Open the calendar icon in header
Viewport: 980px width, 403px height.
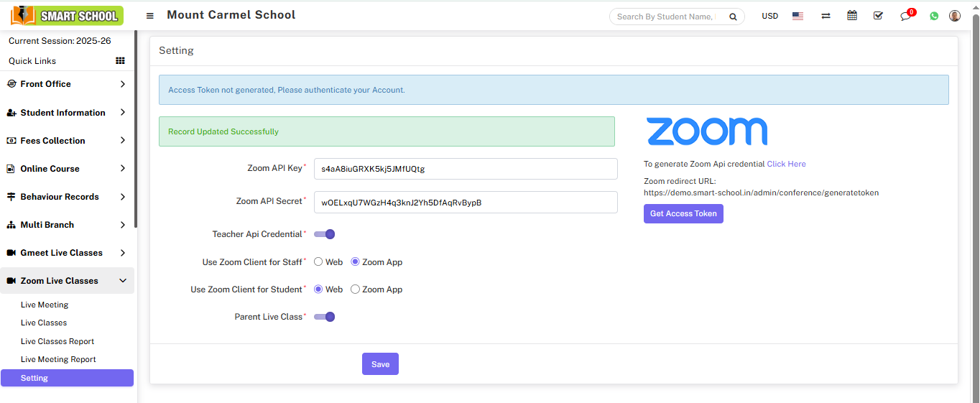click(x=852, y=16)
